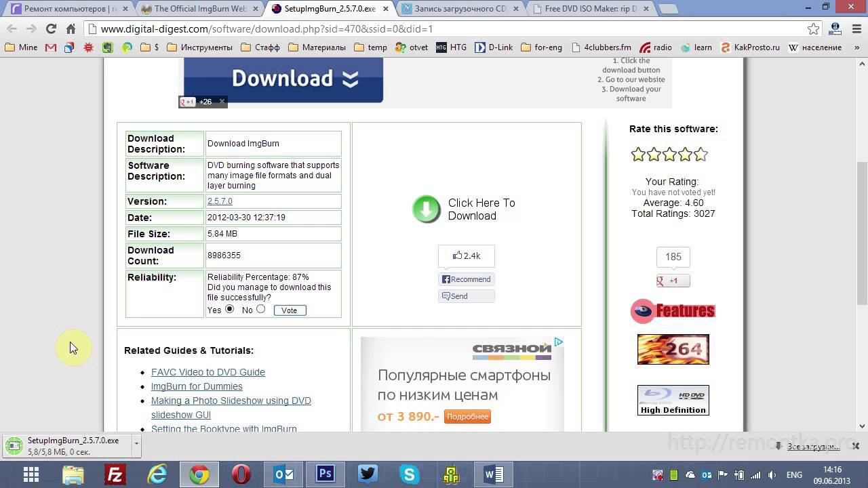Open the Стафф bookmarks folder
Viewport: 868px width, 488px height.
coord(260,47)
